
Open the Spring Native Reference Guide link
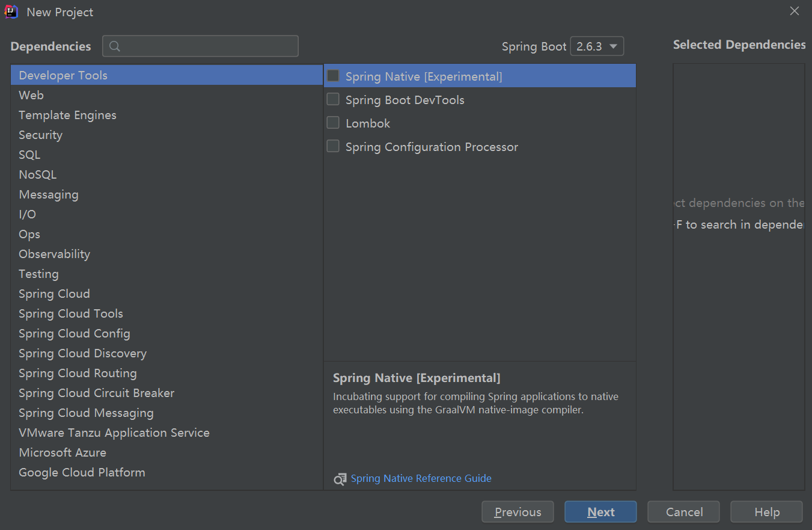click(421, 479)
